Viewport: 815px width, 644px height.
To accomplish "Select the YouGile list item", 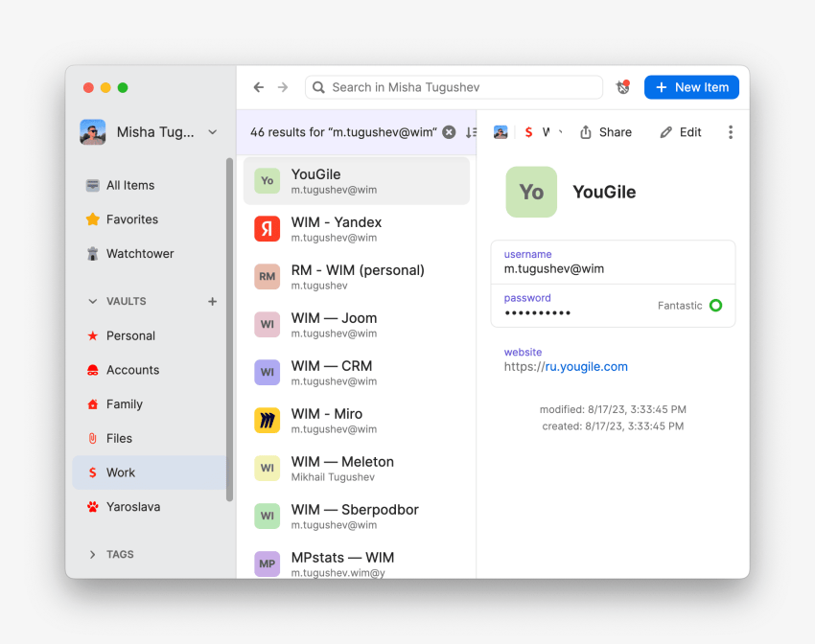I will tap(357, 181).
